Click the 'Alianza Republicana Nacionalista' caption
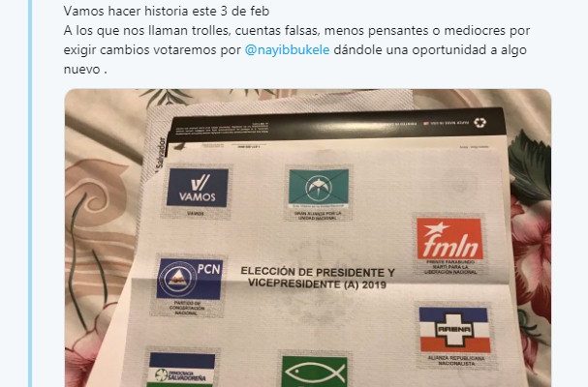 pyautogui.click(x=456, y=361)
